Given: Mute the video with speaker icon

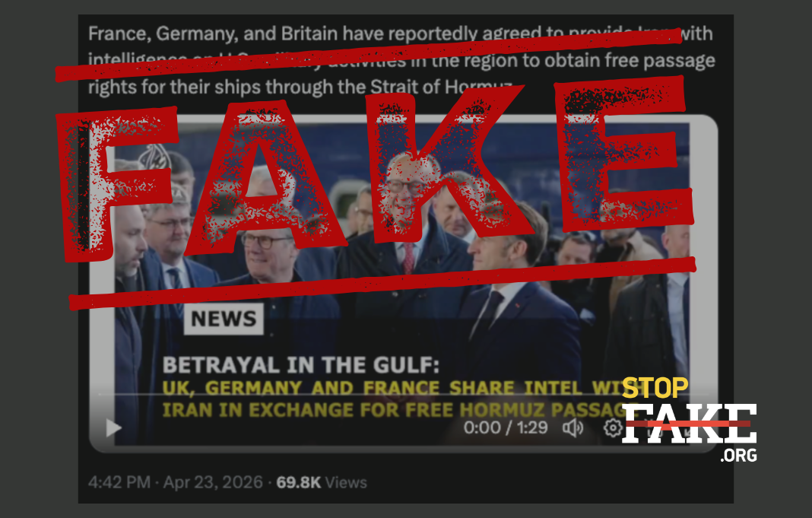Looking at the screenshot, I should pyautogui.click(x=573, y=428).
